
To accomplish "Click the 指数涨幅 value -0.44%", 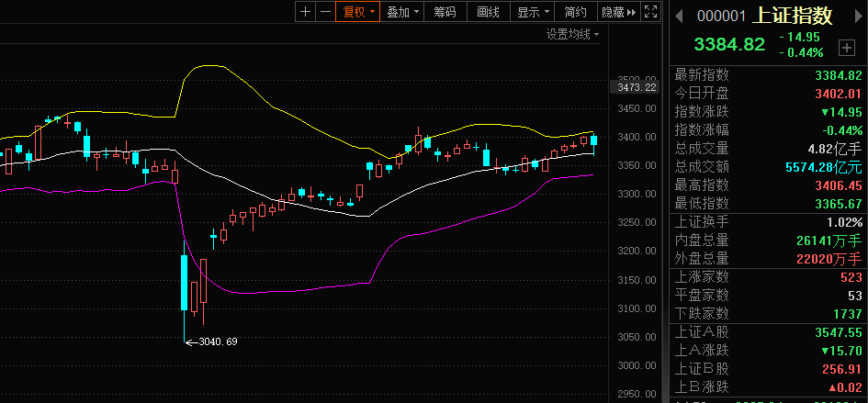I will pos(841,130).
